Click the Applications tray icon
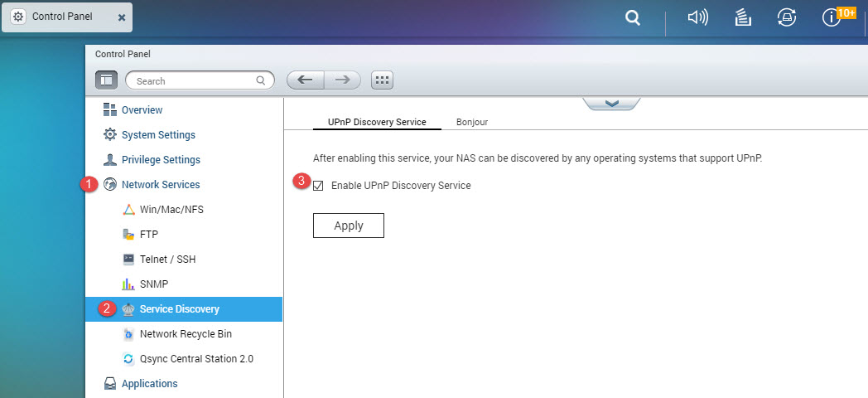Viewport: 868px width, 398px height. pyautogui.click(x=110, y=384)
